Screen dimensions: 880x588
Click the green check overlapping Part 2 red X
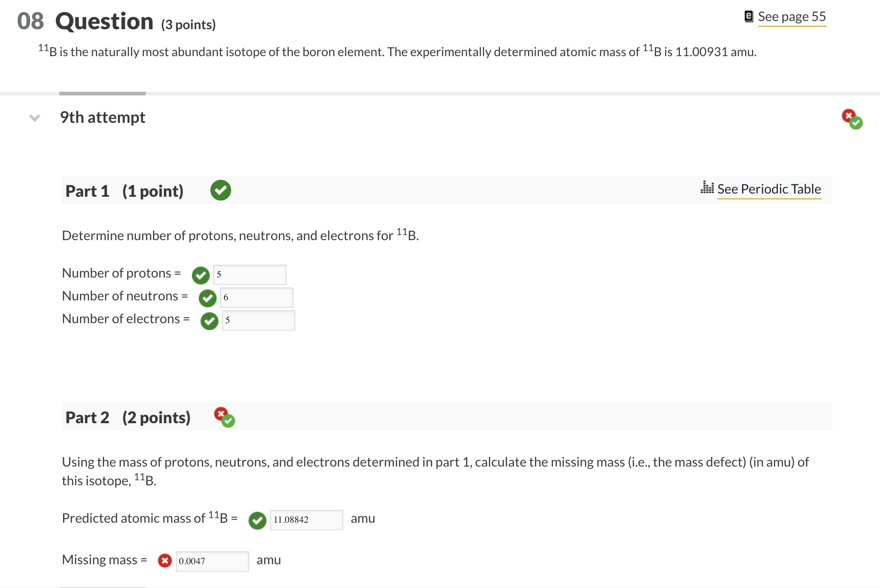click(x=228, y=421)
